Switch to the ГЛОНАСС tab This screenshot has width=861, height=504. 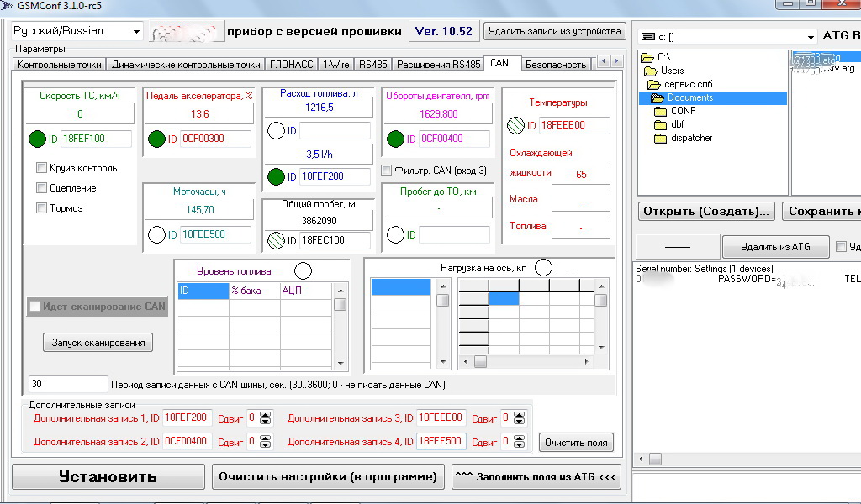coord(291,64)
